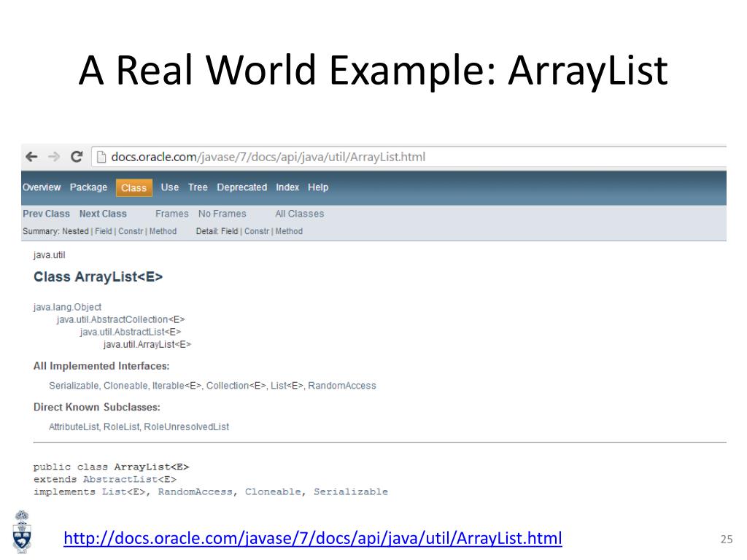Click the slide title A Real World Example
The image size is (747, 560).
(373, 71)
